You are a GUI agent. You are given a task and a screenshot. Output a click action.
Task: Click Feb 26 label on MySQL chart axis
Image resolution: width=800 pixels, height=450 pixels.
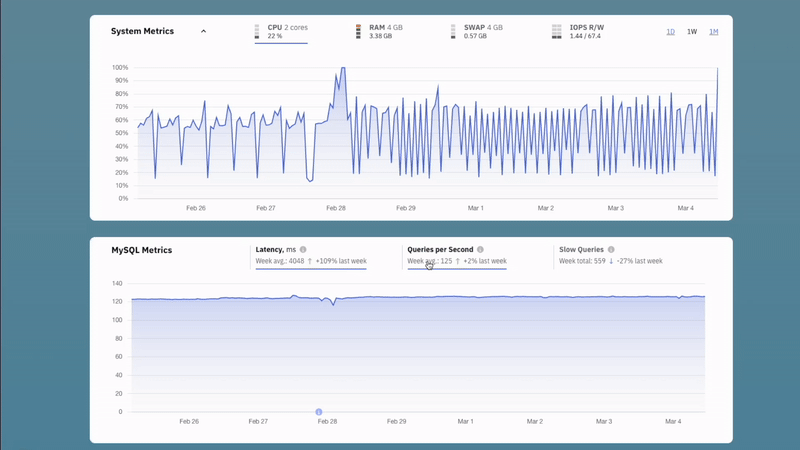[189, 421]
